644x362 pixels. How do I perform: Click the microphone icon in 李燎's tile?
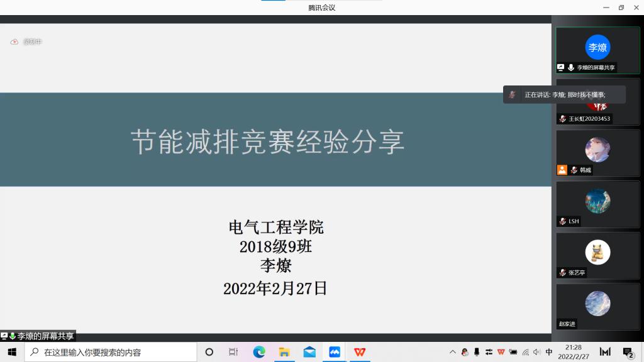click(571, 67)
